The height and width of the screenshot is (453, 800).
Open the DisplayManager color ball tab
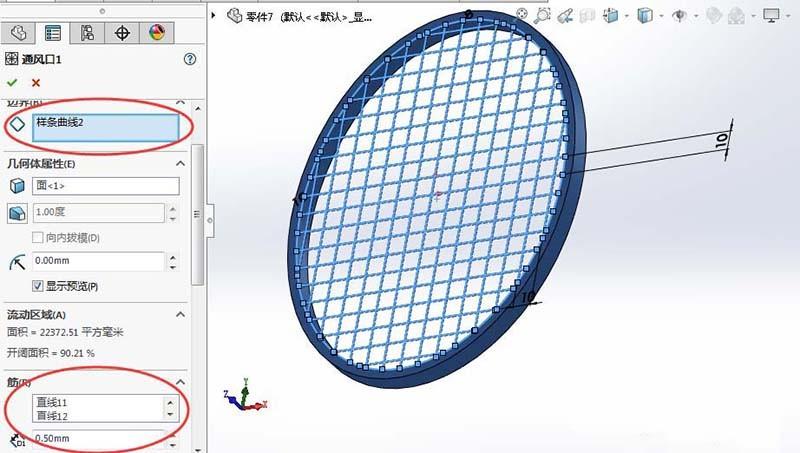157,33
